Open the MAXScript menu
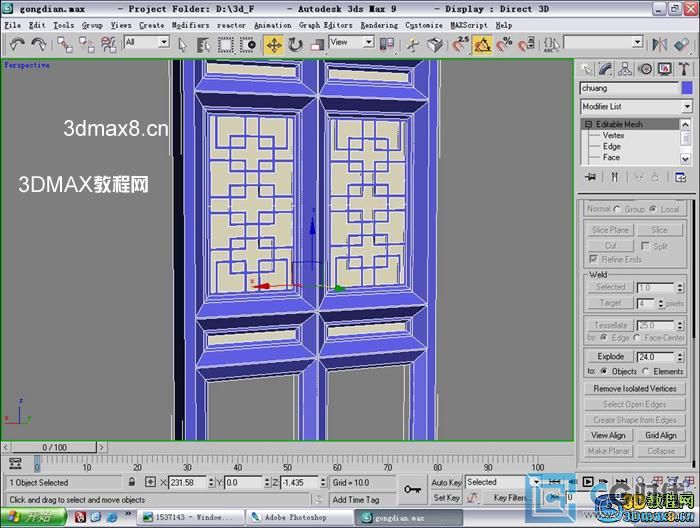This screenshot has height=528, width=700. [x=469, y=25]
